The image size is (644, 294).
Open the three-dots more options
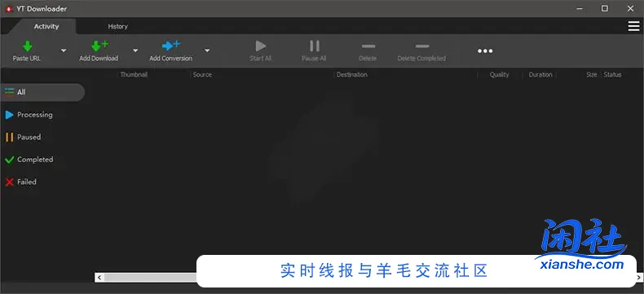tap(485, 50)
